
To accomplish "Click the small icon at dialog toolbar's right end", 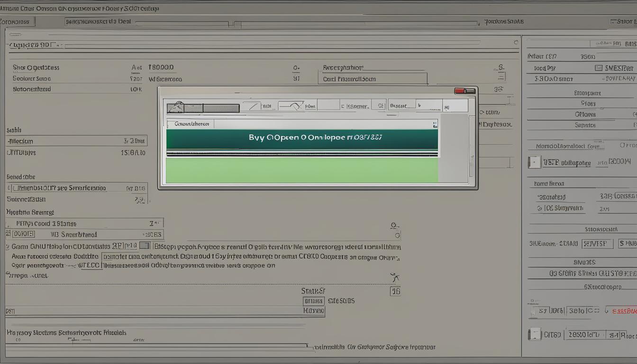I will pyautogui.click(x=448, y=105).
